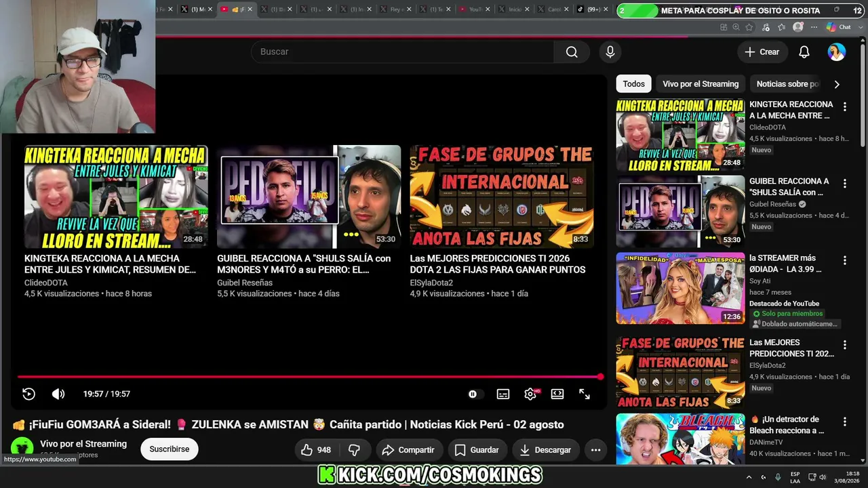Enter fullscreen video mode
868x488 pixels.
(585, 394)
